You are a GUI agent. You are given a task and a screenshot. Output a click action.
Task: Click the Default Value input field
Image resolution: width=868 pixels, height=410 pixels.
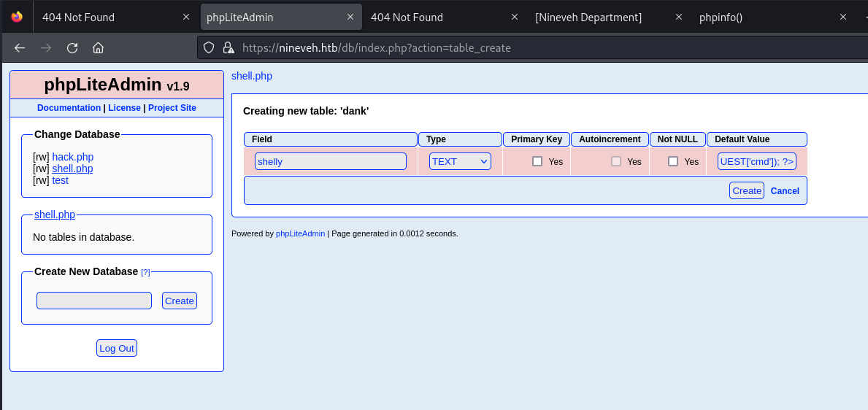(x=757, y=161)
